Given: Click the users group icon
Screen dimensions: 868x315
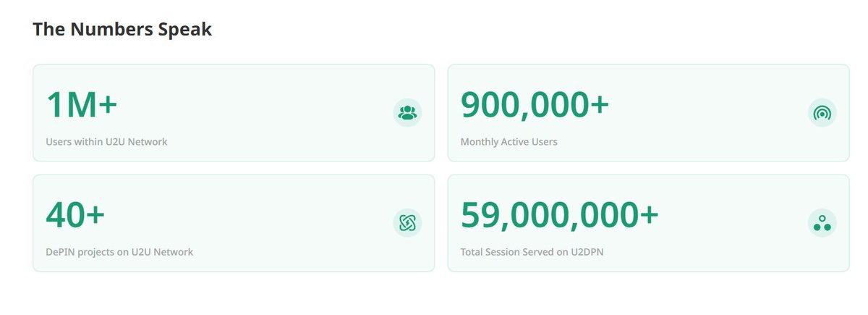Looking at the screenshot, I should (x=407, y=112).
